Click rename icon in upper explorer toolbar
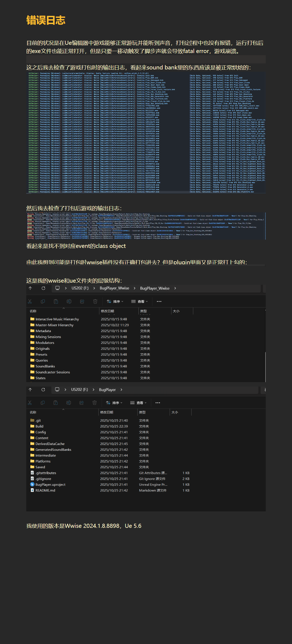The image size is (292, 644). [69, 301]
